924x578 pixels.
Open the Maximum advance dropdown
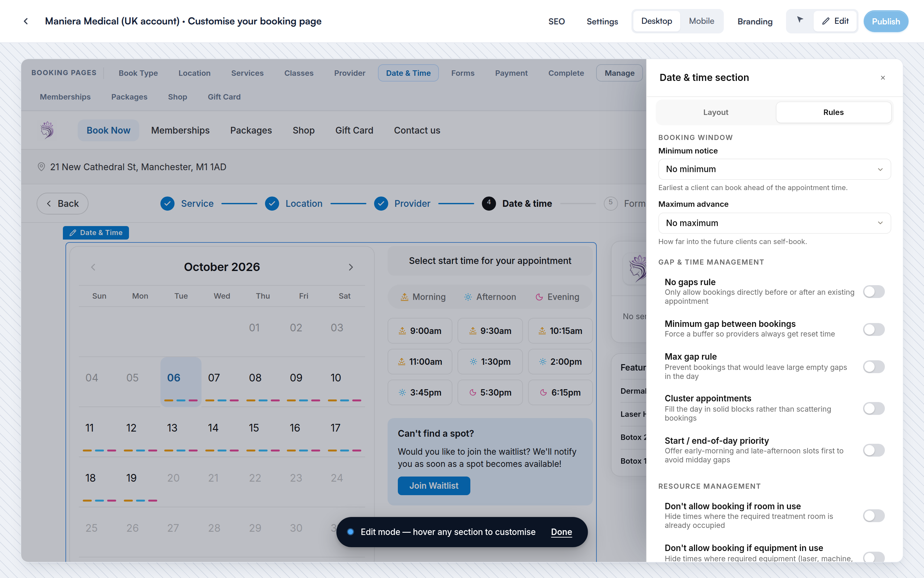[x=774, y=223]
